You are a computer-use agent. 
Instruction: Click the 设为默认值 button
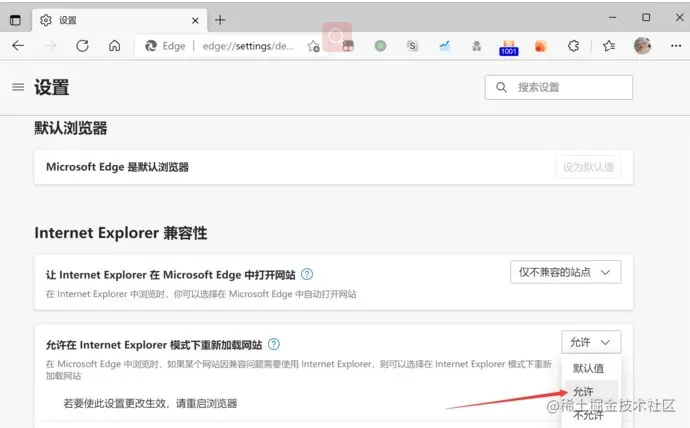[x=588, y=167]
